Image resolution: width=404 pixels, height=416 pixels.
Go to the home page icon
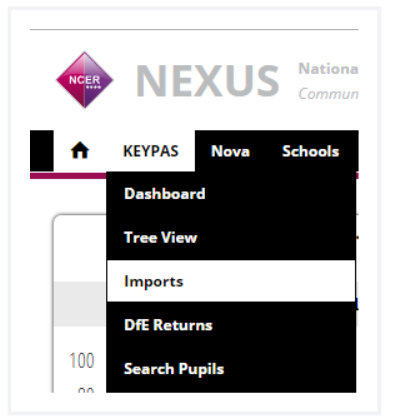point(80,151)
